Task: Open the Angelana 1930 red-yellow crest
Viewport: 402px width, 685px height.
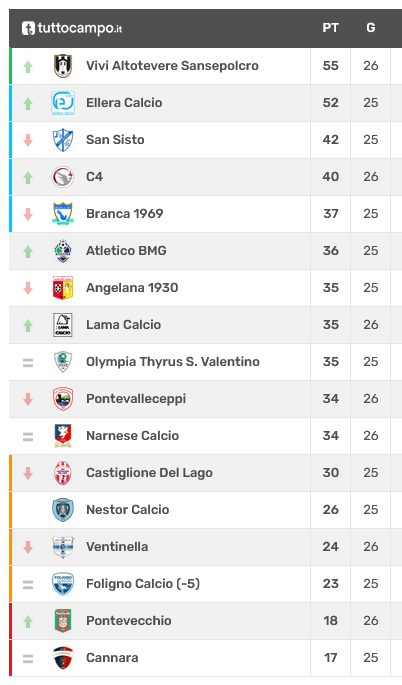Action: tap(63, 288)
